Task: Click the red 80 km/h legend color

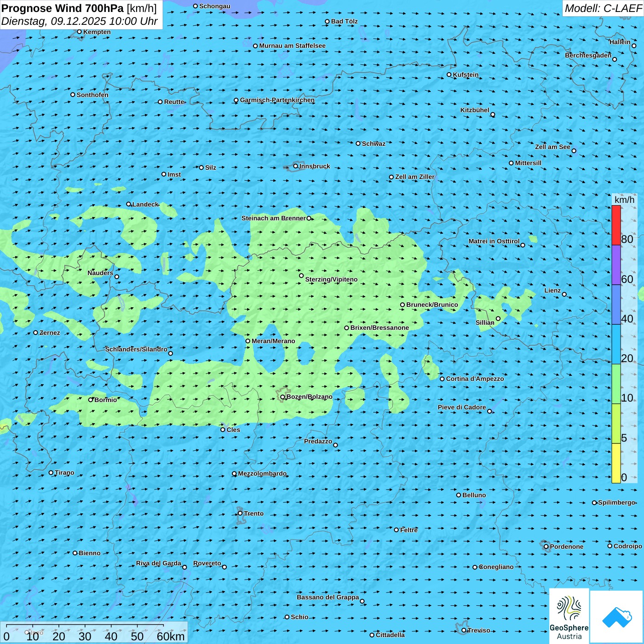Action: click(x=616, y=225)
